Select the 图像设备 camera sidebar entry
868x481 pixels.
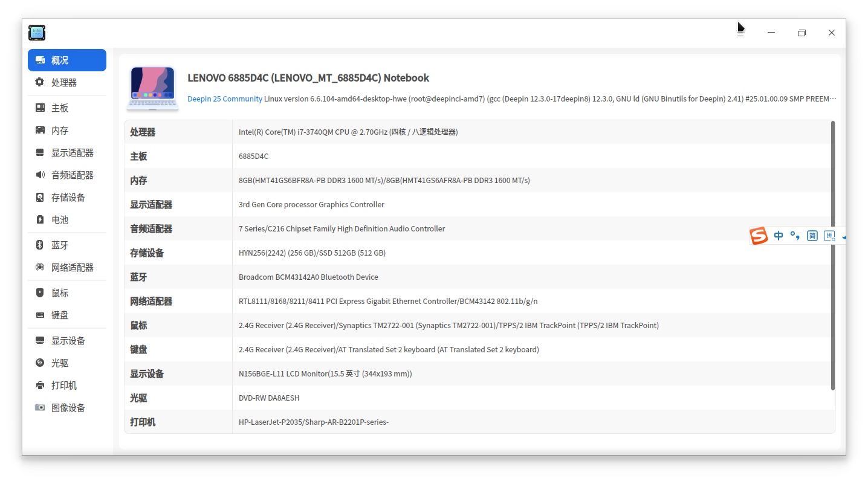pos(67,408)
